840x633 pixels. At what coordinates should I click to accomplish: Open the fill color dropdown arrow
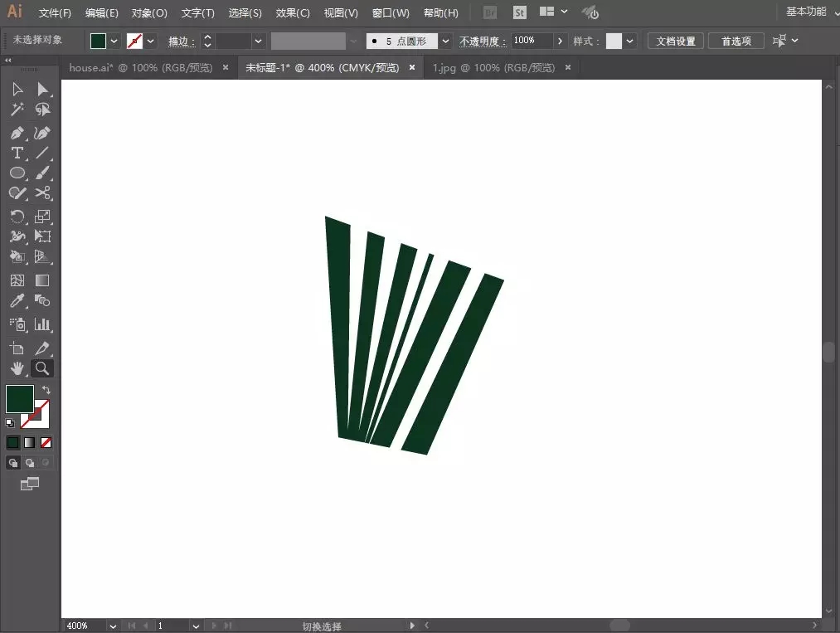pos(114,41)
